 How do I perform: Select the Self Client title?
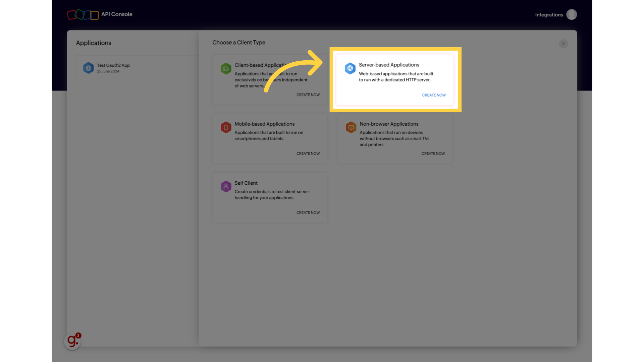click(246, 183)
